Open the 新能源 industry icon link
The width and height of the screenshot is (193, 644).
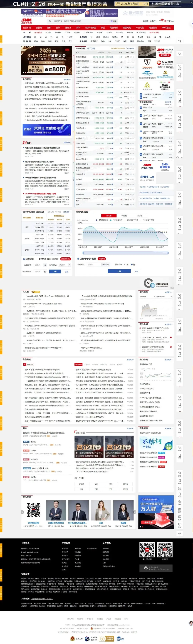point(38,32)
